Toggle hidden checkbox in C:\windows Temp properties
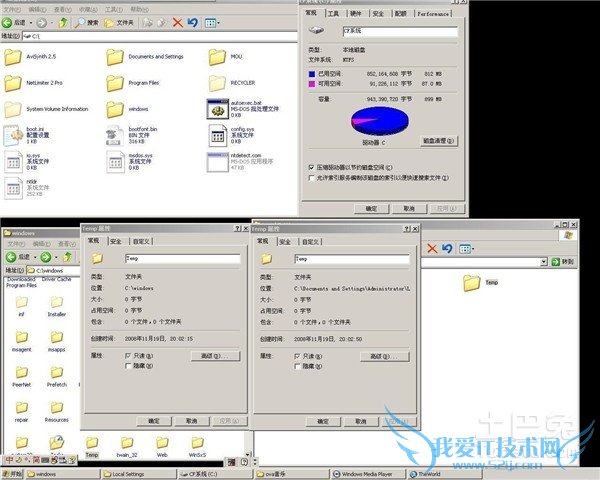Viewport: 600px width, 480px height. coord(128,366)
